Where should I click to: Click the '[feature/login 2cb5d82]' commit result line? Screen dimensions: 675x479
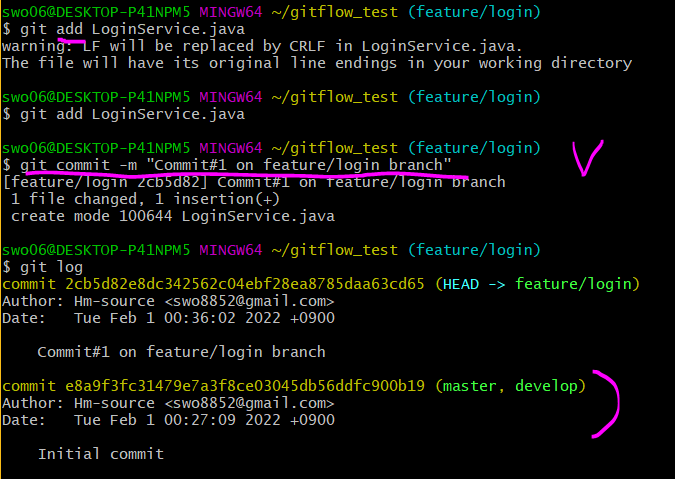tap(254, 182)
